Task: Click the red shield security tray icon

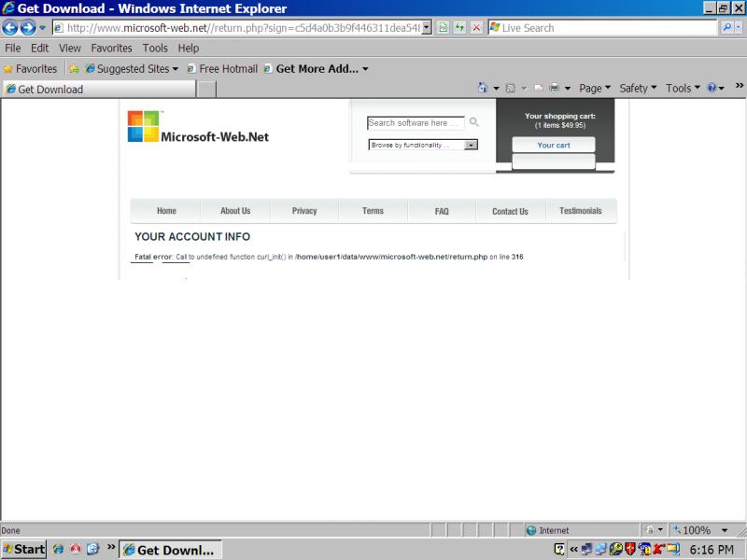Action: [x=629, y=550]
